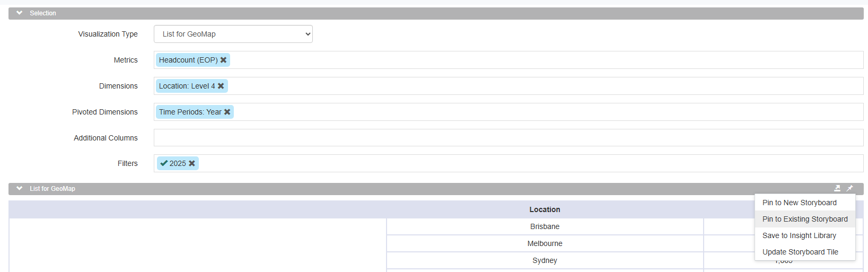Choose Pin to Existing Storyboard

click(804, 219)
